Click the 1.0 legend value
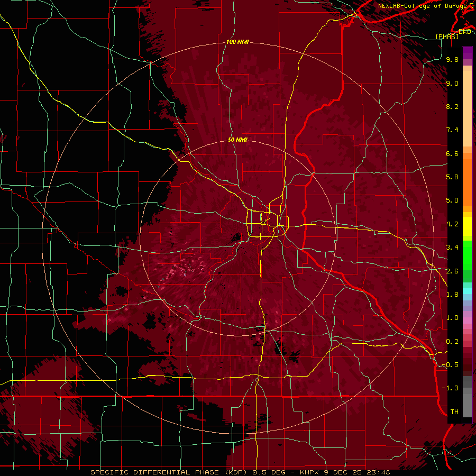476x476 pixels. (x=452, y=318)
